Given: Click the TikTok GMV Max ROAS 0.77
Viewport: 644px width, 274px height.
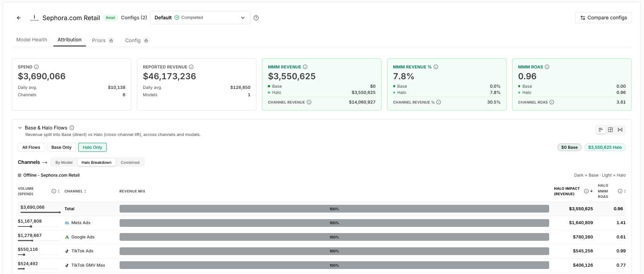Looking at the screenshot, I should [621, 265].
